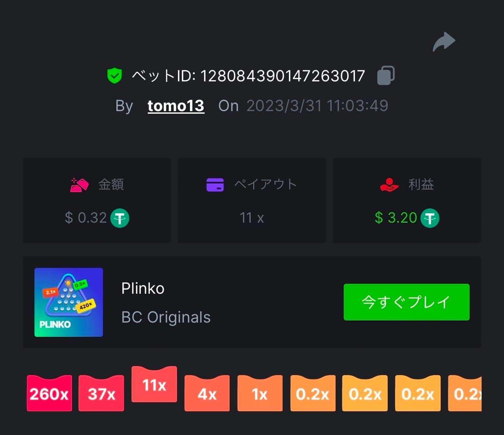
Task: Click the purple payout card icon
Action: click(x=215, y=185)
